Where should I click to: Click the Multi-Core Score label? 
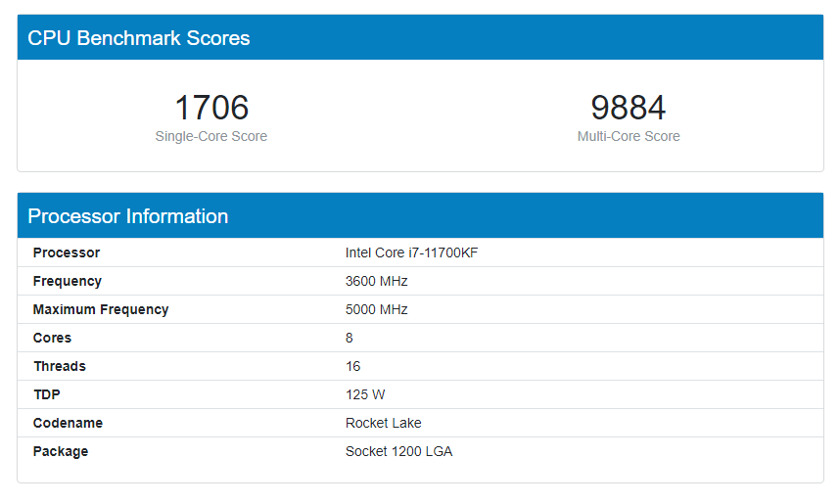tap(629, 136)
